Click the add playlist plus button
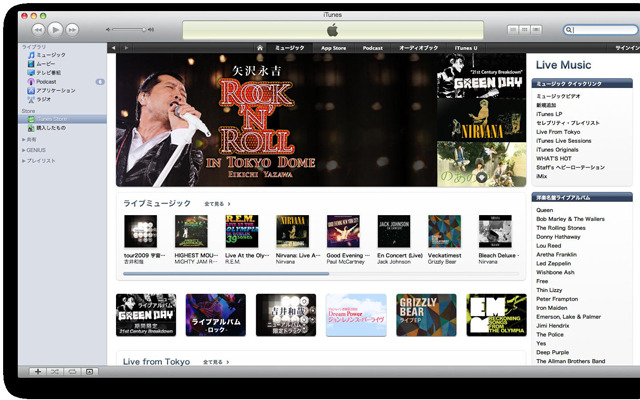Viewport: 640px width, 400px height. (x=38, y=371)
